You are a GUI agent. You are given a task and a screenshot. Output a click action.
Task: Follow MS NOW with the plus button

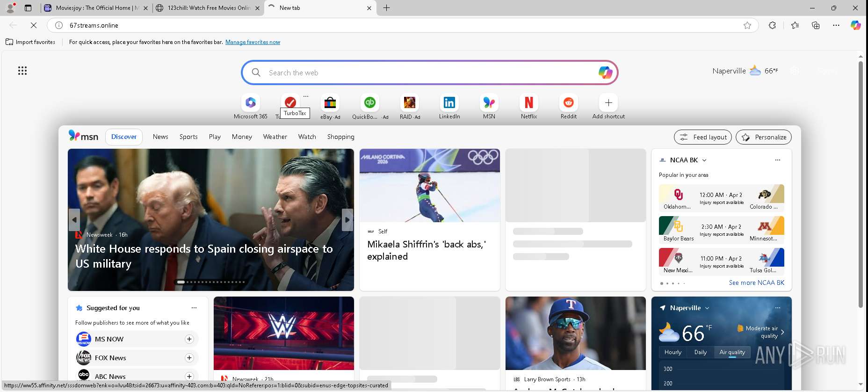click(189, 339)
